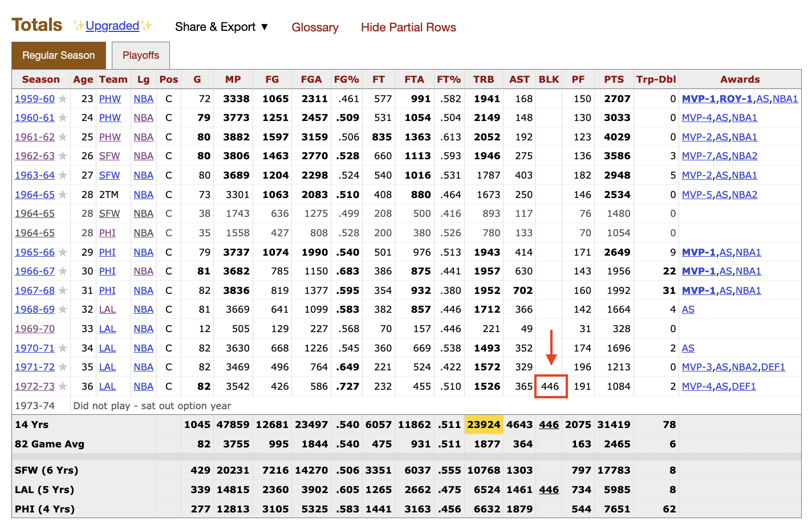Open the Glossary link
The image size is (812, 525).
[x=315, y=27]
